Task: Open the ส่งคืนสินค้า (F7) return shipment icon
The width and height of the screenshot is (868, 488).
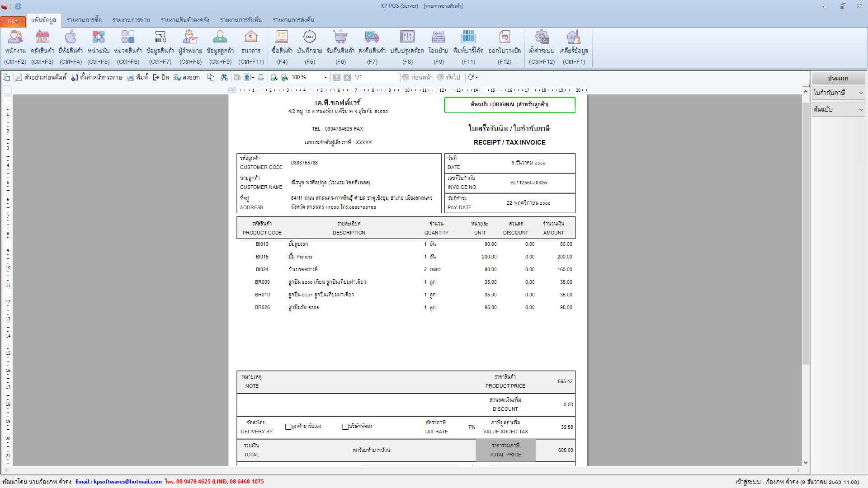Action: (x=372, y=47)
